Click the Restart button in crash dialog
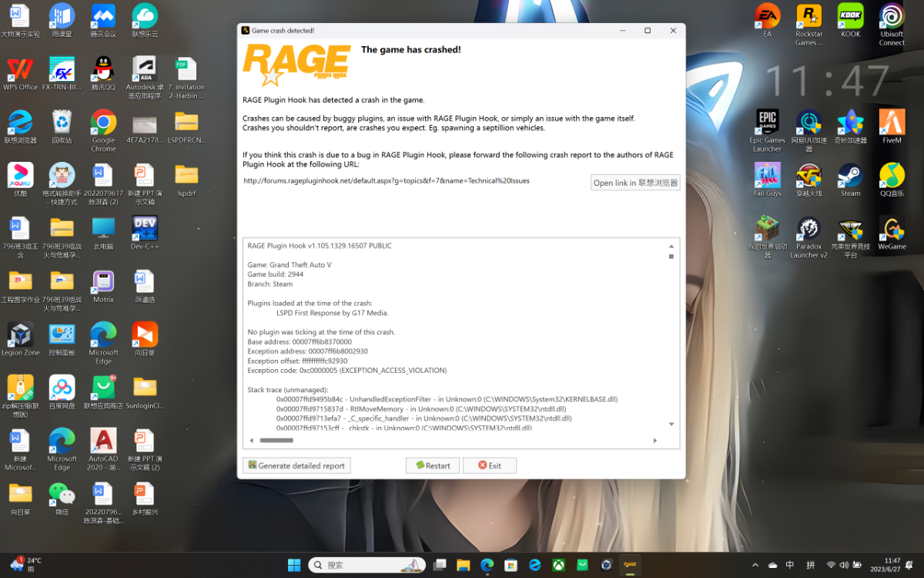Image resolution: width=924 pixels, height=578 pixels. (x=433, y=465)
